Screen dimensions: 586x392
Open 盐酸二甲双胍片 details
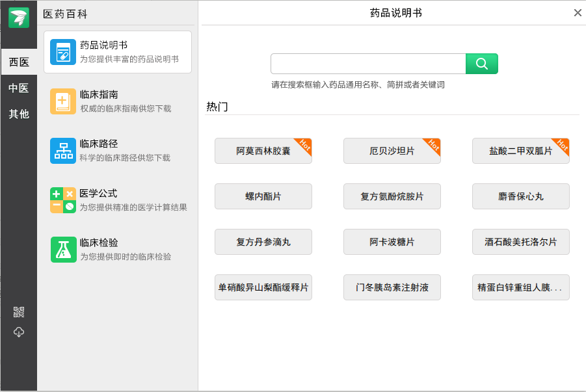click(520, 150)
